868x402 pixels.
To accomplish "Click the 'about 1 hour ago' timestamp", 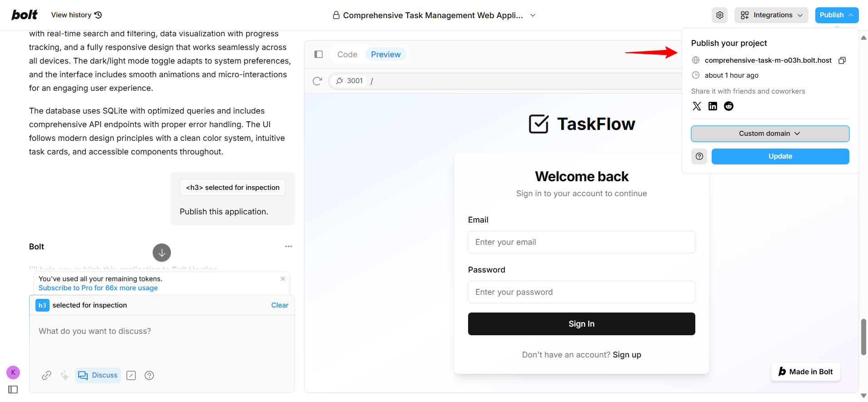I will pyautogui.click(x=732, y=75).
